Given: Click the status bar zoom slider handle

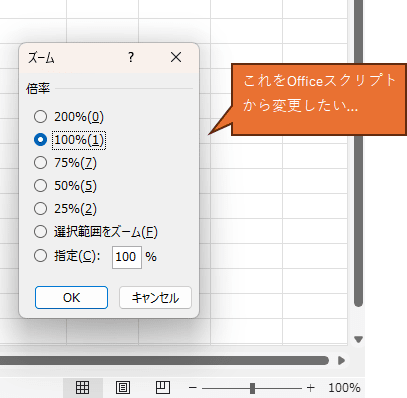Looking at the screenshot, I should click(x=252, y=388).
